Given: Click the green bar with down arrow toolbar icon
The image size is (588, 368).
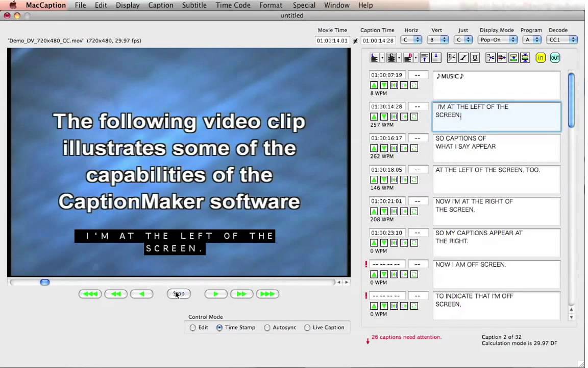Looking at the screenshot, I should click(x=514, y=57).
